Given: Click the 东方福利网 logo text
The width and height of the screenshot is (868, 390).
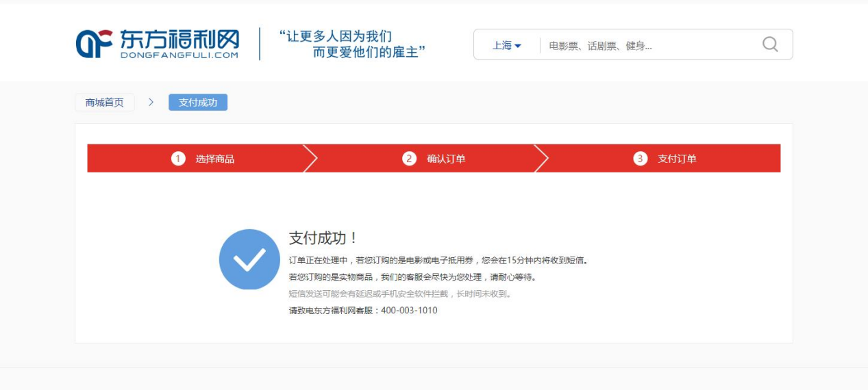Looking at the screenshot, I should point(179,40).
